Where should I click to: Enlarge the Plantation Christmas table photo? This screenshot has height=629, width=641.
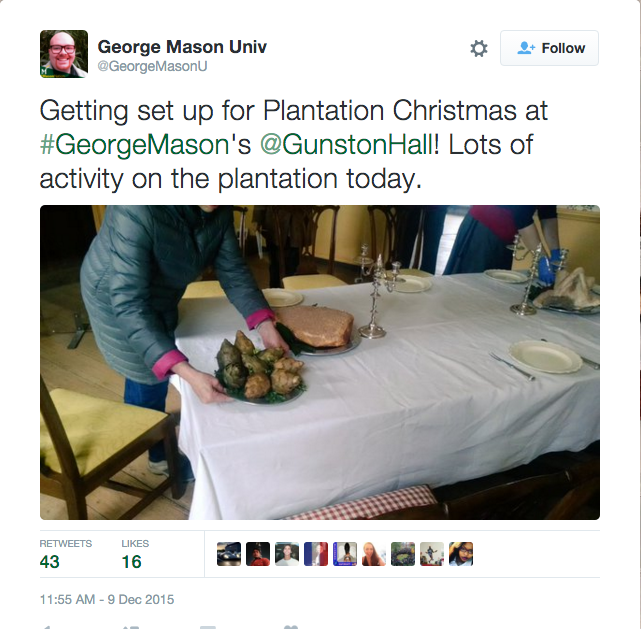(319, 362)
